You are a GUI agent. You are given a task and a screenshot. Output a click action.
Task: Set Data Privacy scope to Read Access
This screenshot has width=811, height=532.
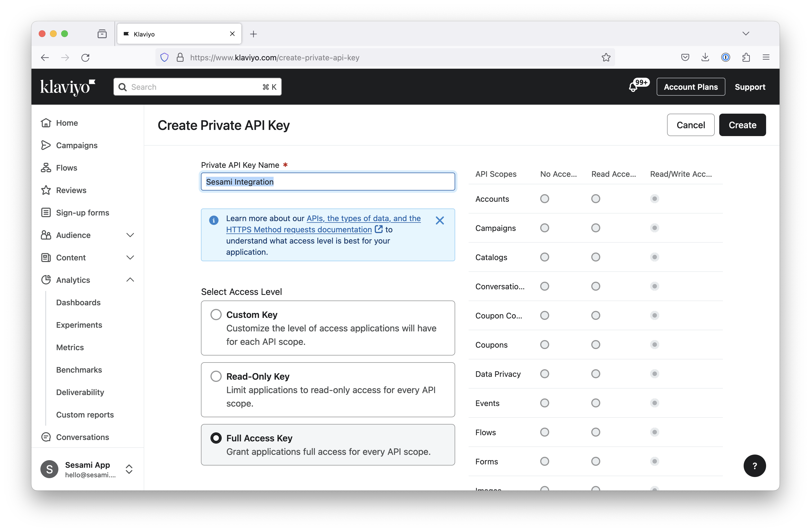595,374
